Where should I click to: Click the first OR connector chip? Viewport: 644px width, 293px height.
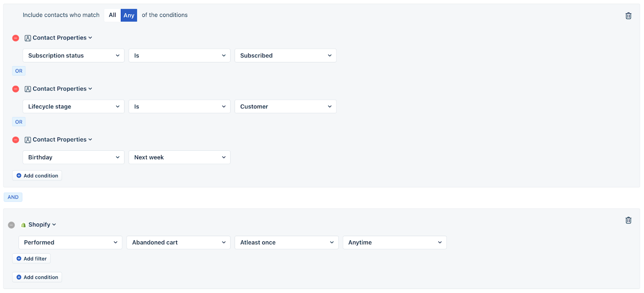[19, 71]
